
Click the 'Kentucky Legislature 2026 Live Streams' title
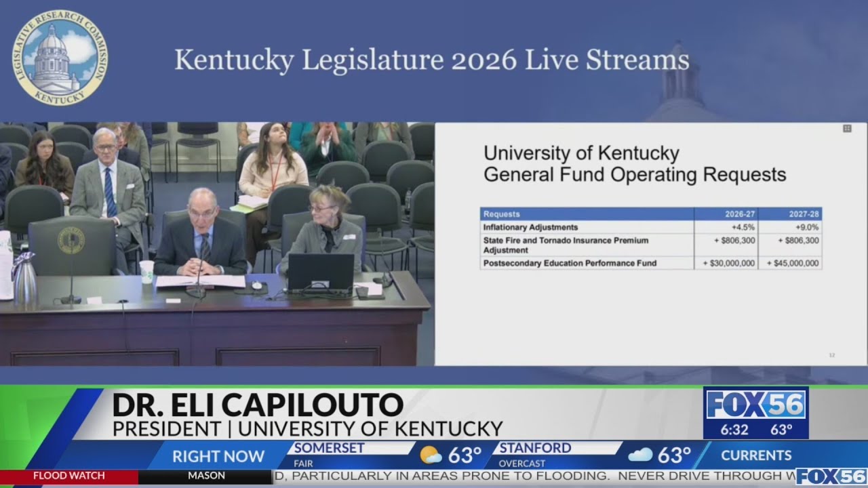[431, 60]
